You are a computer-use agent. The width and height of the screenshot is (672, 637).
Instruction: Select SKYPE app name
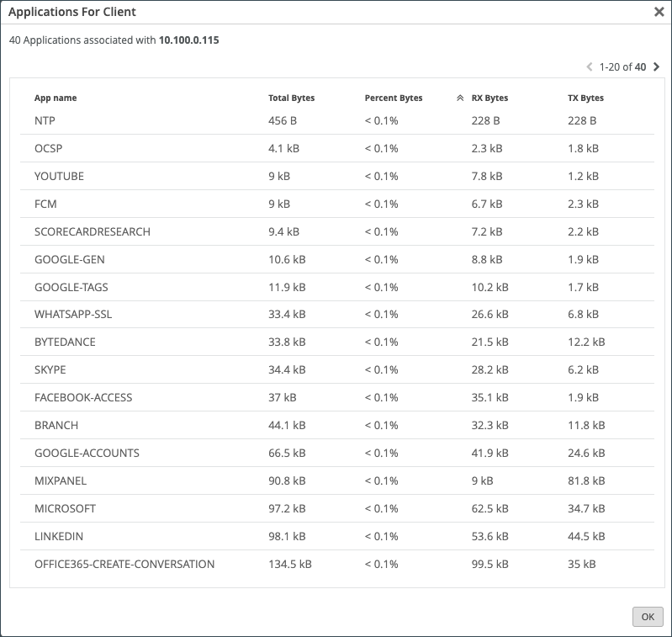[50, 369]
